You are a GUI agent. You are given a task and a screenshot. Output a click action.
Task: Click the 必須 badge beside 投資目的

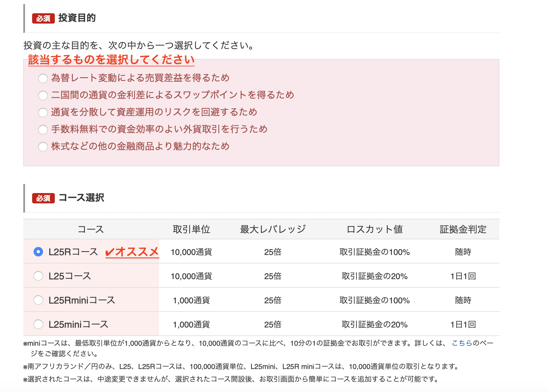pyautogui.click(x=43, y=18)
